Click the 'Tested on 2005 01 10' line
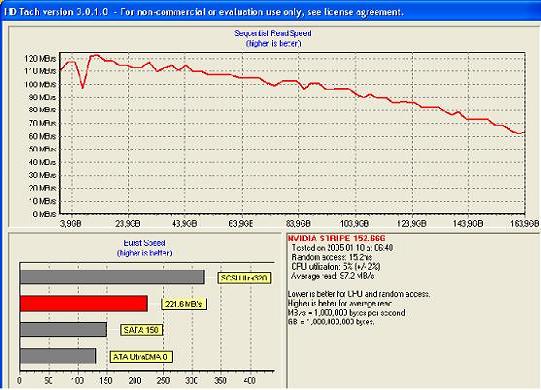This screenshot has height=390, width=541. (x=342, y=248)
